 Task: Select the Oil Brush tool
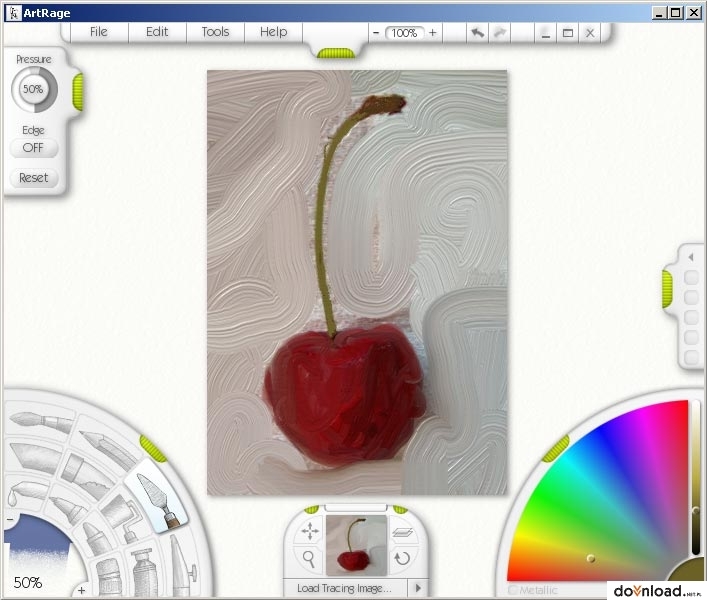tap(41, 421)
